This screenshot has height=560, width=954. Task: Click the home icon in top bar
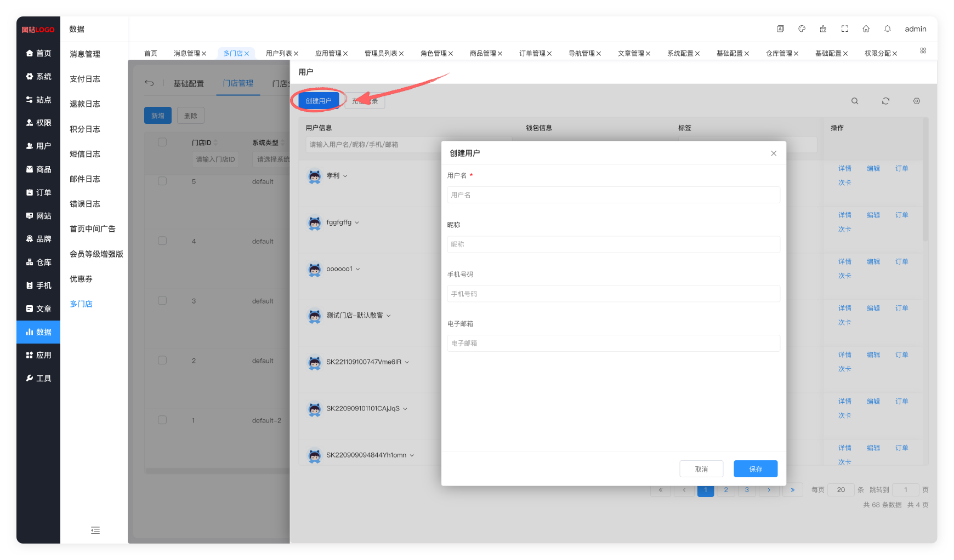pos(866,29)
